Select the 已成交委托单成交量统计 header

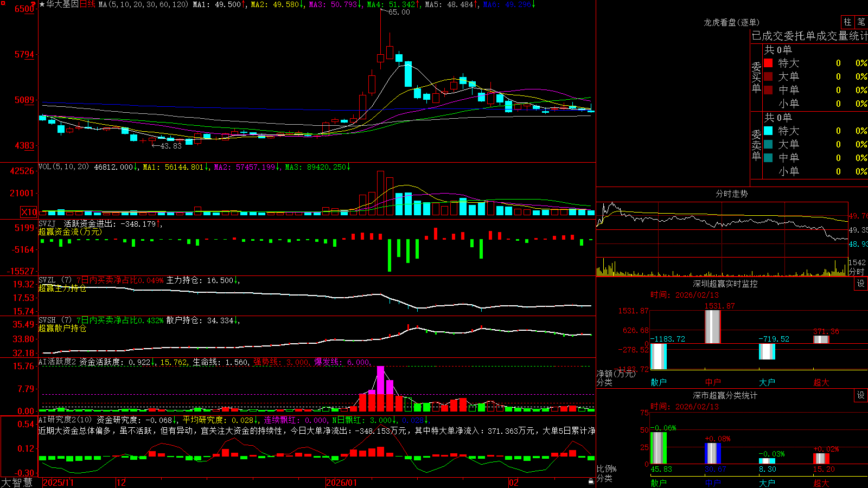click(x=809, y=36)
